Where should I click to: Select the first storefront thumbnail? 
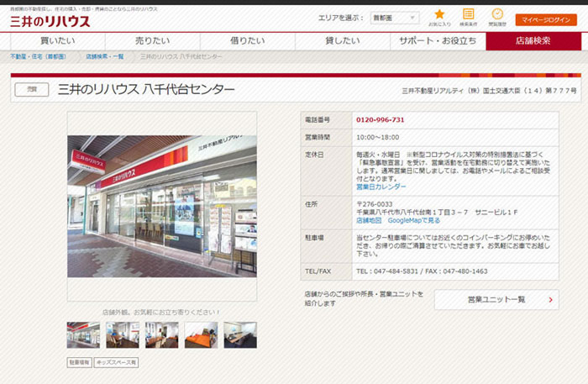coord(83,335)
